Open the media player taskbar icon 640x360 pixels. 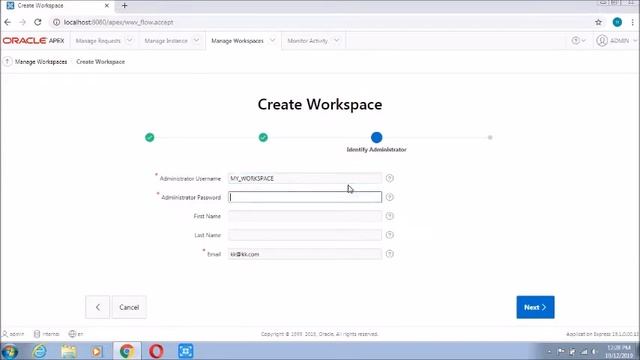click(x=97, y=351)
